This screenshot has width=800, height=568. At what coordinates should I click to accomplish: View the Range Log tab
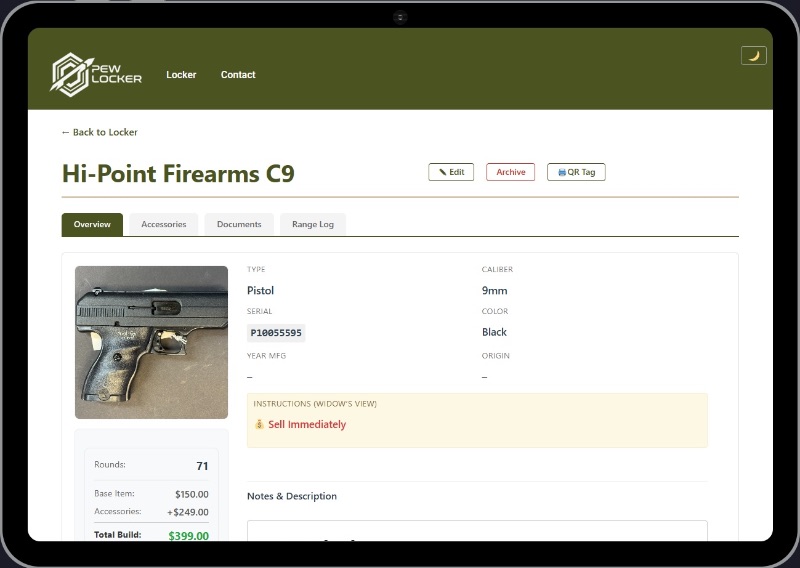[x=312, y=224]
